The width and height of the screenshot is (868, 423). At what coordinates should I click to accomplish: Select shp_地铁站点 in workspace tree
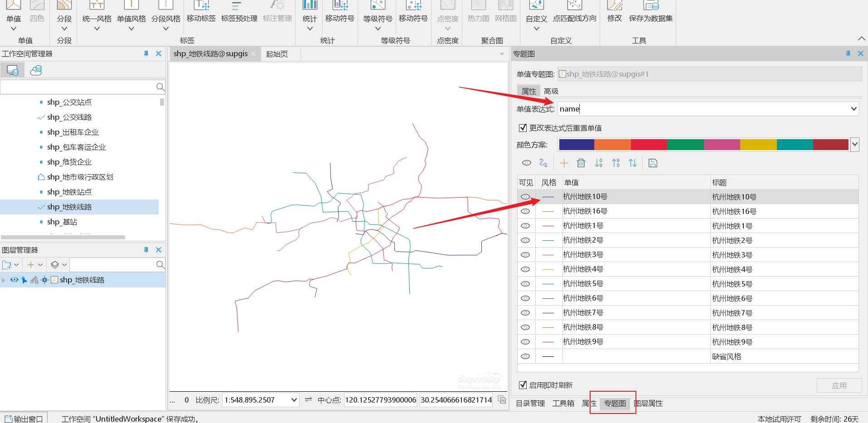(x=69, y=192)
